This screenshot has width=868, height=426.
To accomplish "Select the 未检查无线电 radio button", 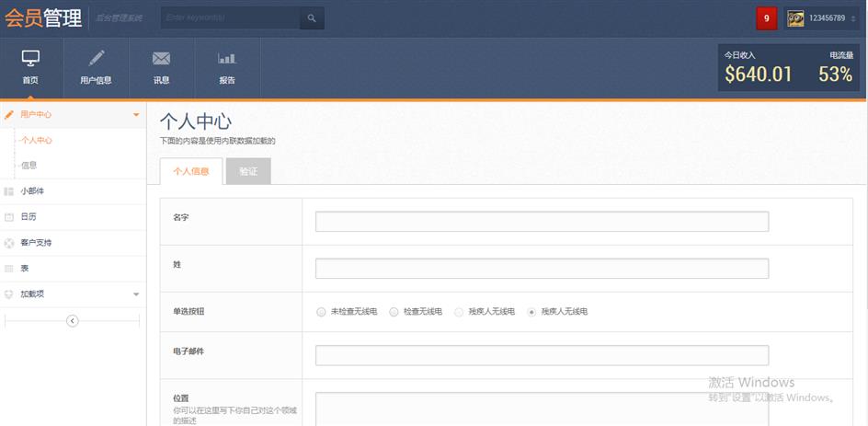I will tap(321, 312).
